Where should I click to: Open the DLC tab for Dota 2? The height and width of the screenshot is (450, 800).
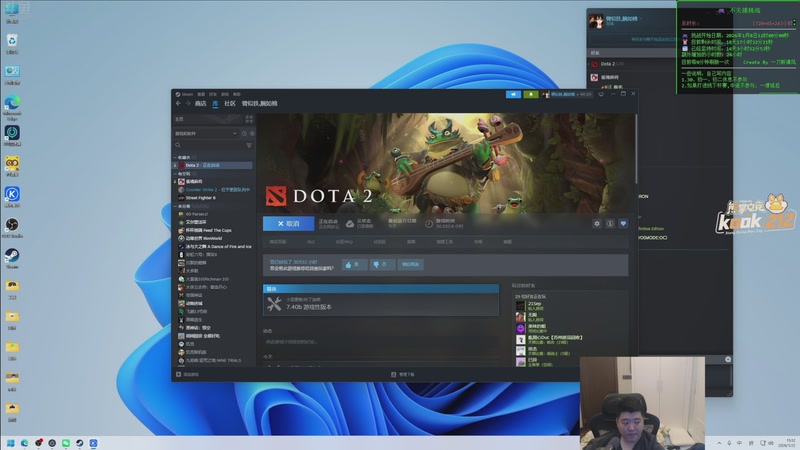tap(311, 242)
